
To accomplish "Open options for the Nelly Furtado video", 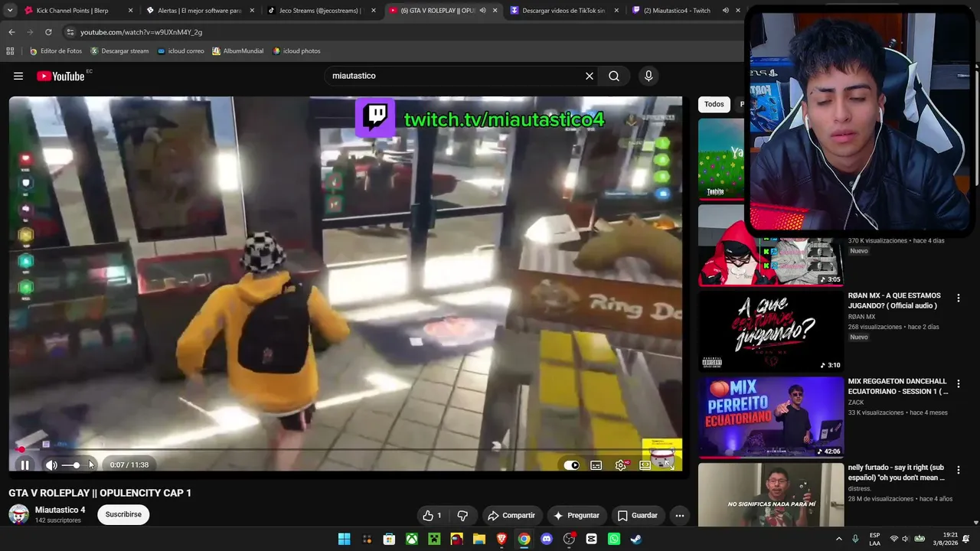I will 958,470.
